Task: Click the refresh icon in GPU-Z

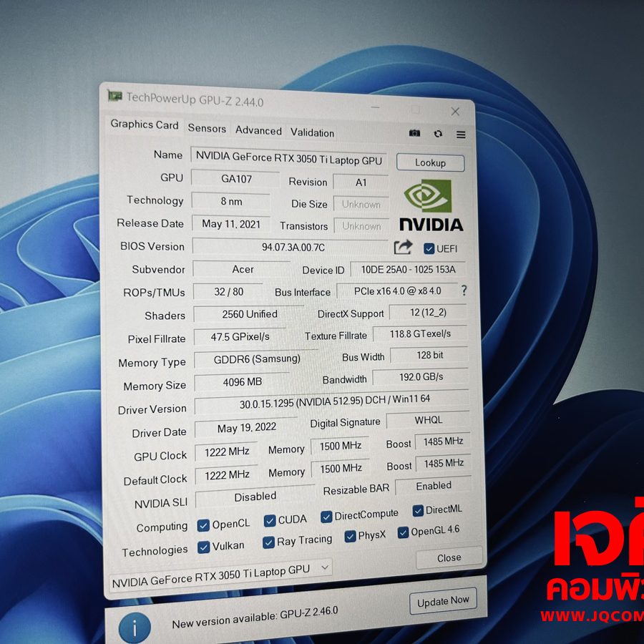Action: (438, 134)
